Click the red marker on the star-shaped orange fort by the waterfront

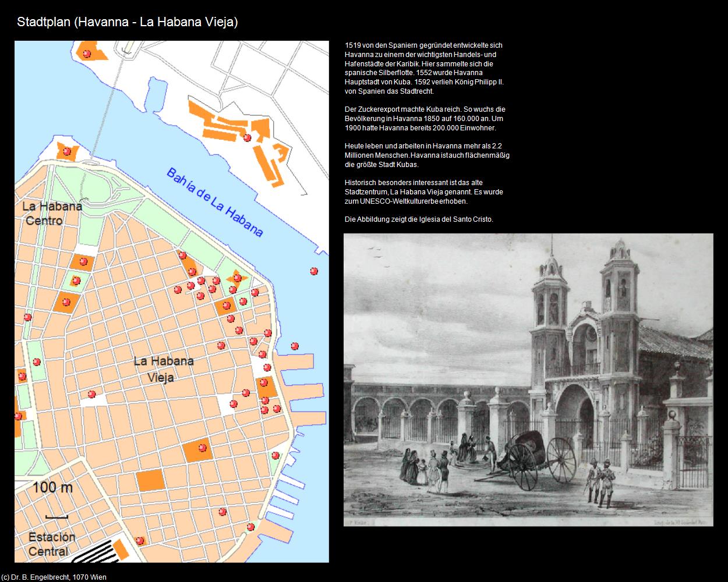(237, 278)
